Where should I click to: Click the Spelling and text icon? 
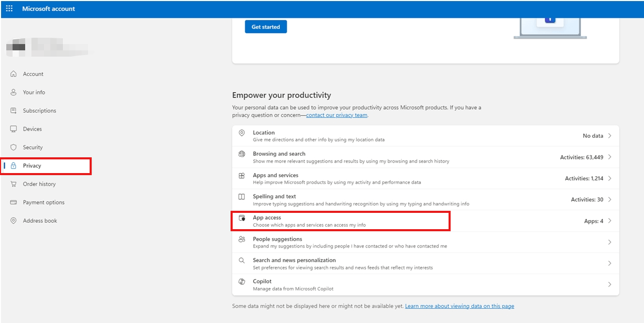coord(242,197)
